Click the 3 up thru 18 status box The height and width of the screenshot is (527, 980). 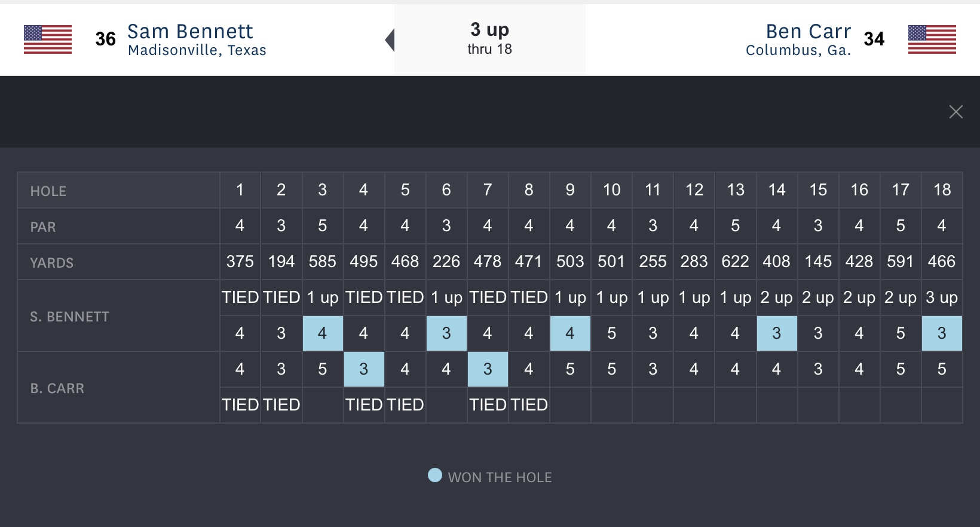(489, 39)
